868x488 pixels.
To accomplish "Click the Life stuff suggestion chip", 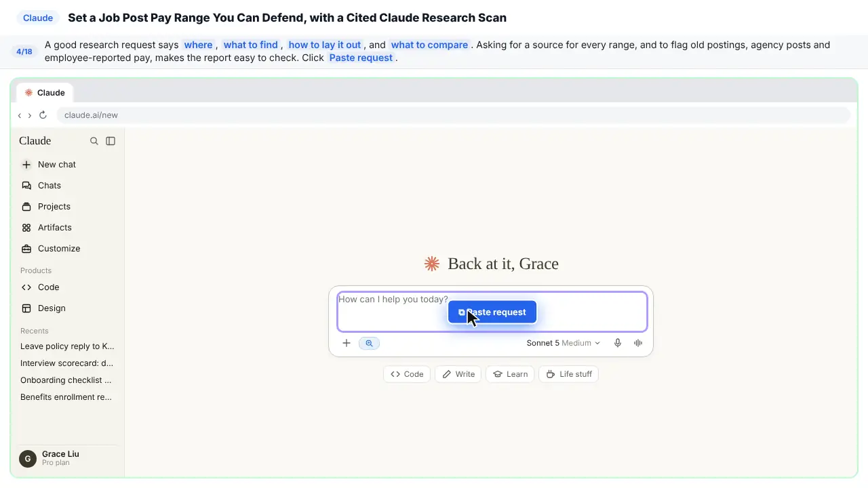I will tap(569, 374).
